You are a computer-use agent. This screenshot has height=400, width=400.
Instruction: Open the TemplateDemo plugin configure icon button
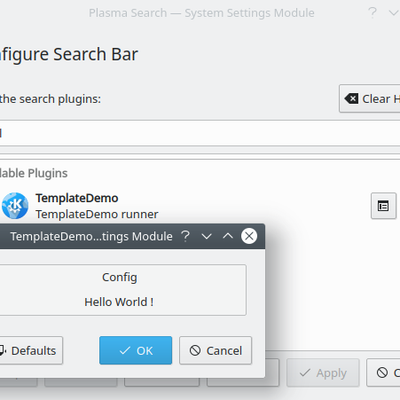coord(384,206)
